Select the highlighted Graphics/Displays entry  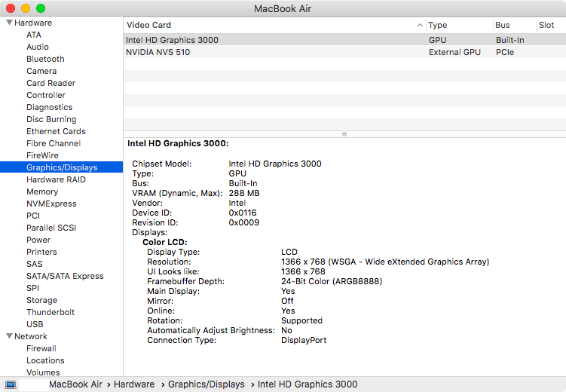pyautogui.click(x=61, y=167)
